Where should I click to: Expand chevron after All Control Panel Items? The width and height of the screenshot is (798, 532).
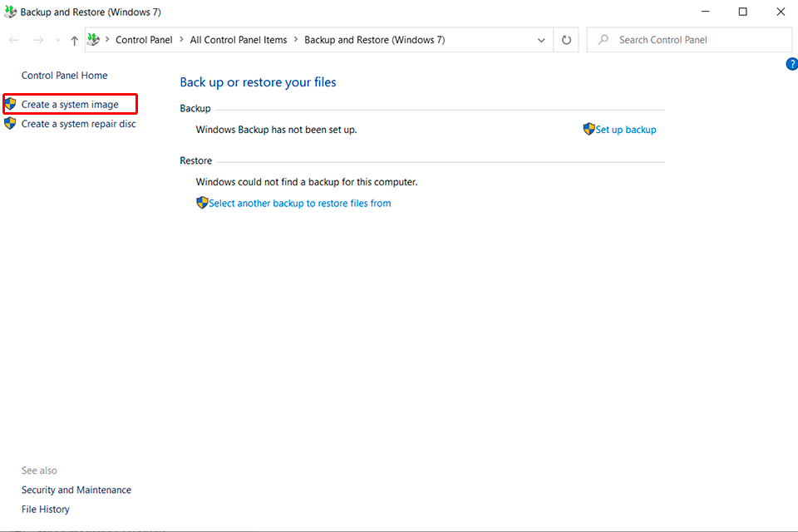click(296, 39)
